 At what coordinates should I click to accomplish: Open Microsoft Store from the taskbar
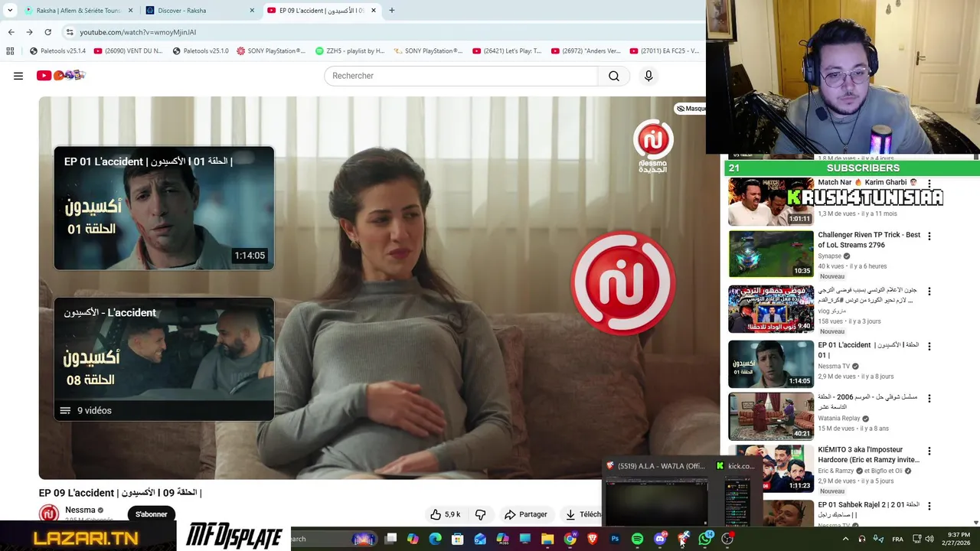tap(457, 539)
